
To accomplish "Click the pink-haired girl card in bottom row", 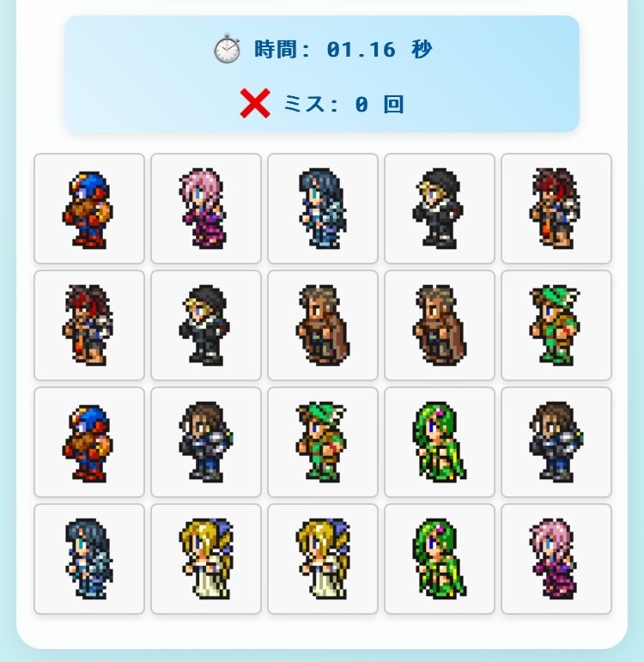I will [556, 559].
